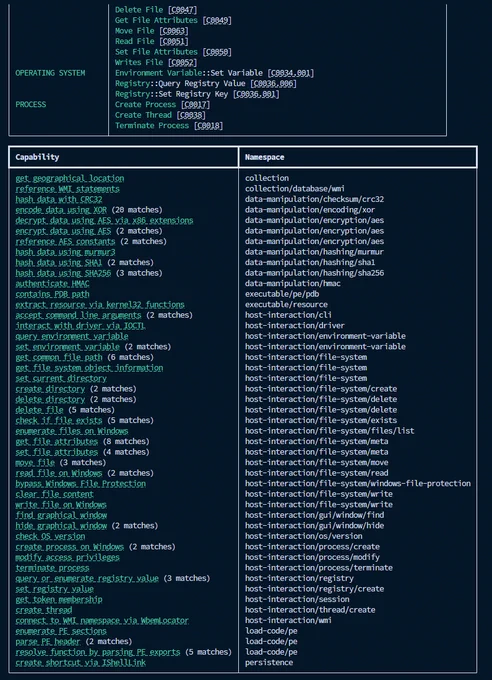This screenshot has height=680, width=492.
Task: Open the C0034.001 Set Variable ID link
Action: point(290,73)
